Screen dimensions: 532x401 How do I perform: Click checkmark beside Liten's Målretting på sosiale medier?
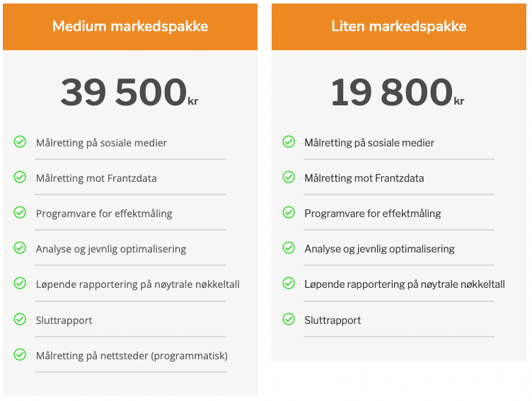click(289, 142)
